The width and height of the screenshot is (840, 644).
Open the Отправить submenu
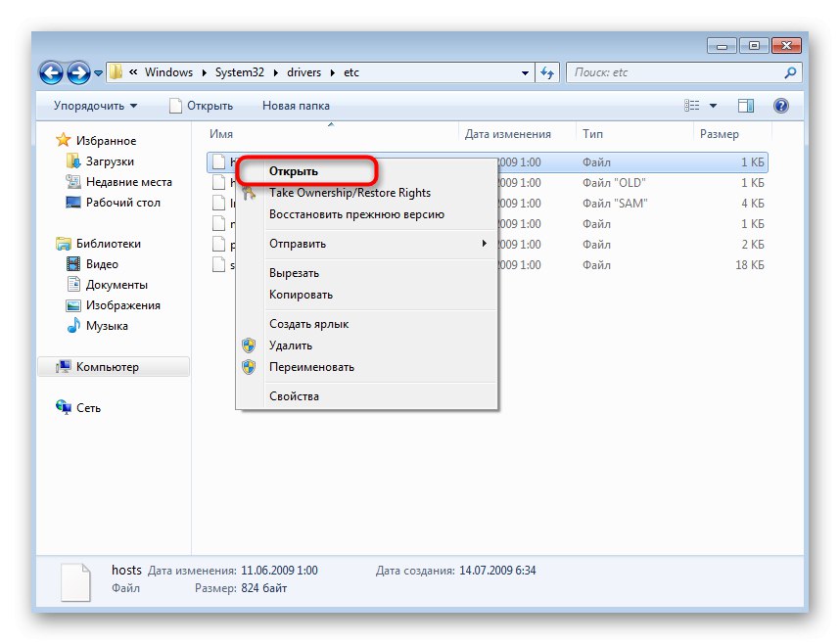(x=366, y=244)
